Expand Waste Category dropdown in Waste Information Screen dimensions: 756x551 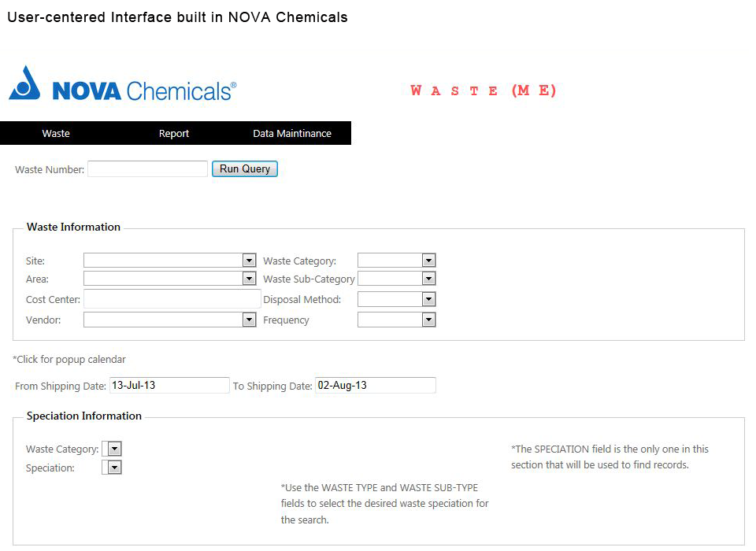[x=397, y=261]
